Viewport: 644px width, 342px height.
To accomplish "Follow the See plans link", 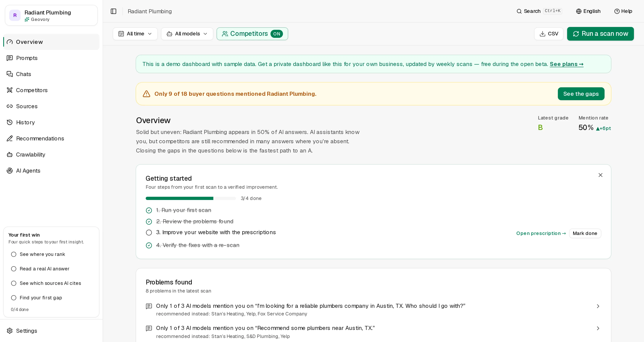I will (x=567, y=64).
